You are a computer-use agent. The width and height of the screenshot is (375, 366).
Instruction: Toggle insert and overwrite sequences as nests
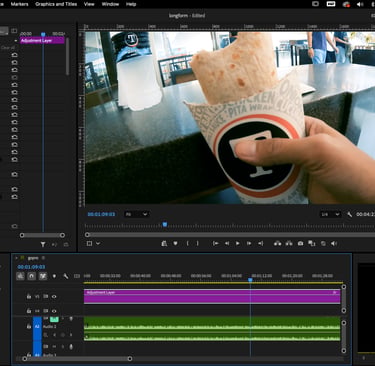coord(20,276)
